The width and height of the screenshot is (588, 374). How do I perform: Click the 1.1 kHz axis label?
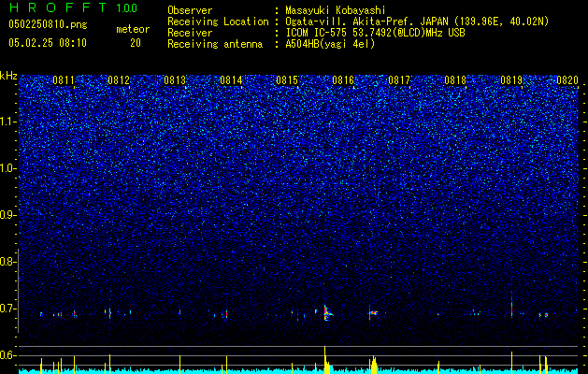coord(7,122)
